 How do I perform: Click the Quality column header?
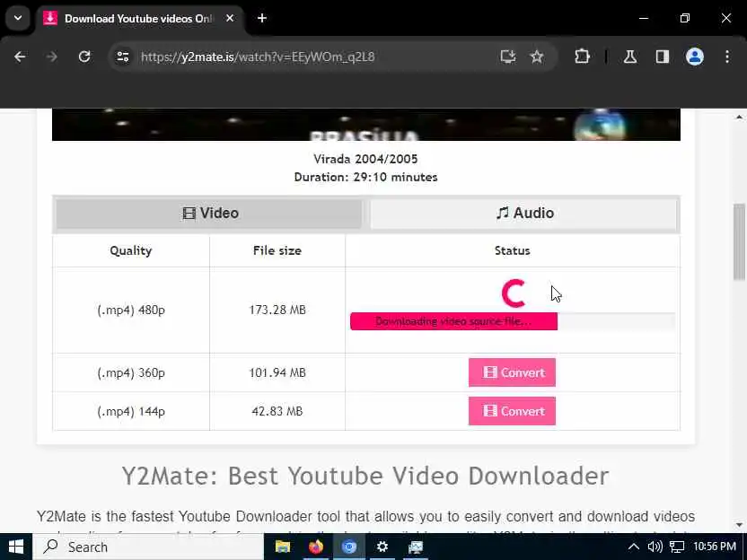131,250
